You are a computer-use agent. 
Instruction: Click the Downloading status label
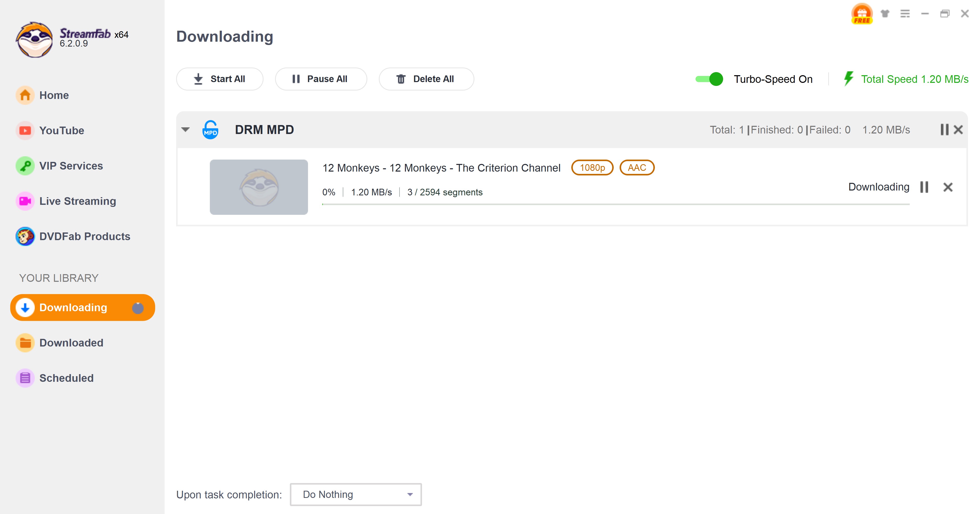pyautogui.click(x=879, y=187)
